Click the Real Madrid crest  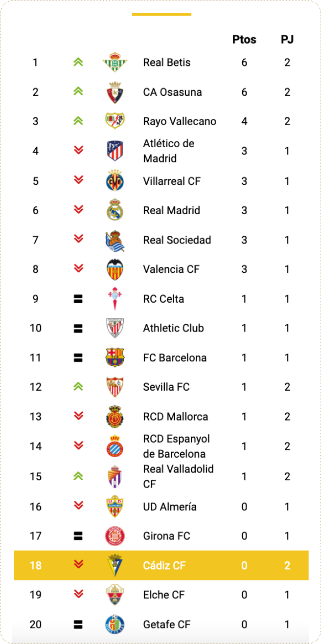click(115, 210)
